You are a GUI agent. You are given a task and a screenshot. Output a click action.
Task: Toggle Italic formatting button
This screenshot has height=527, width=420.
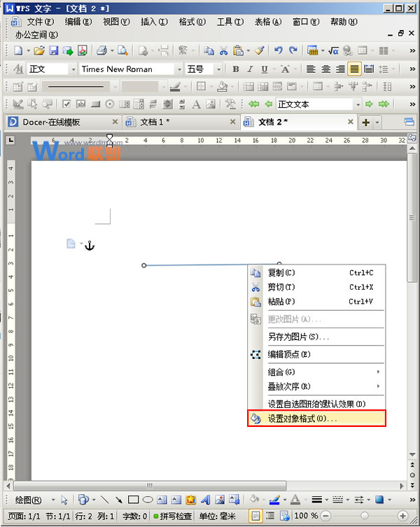[250, 69]
